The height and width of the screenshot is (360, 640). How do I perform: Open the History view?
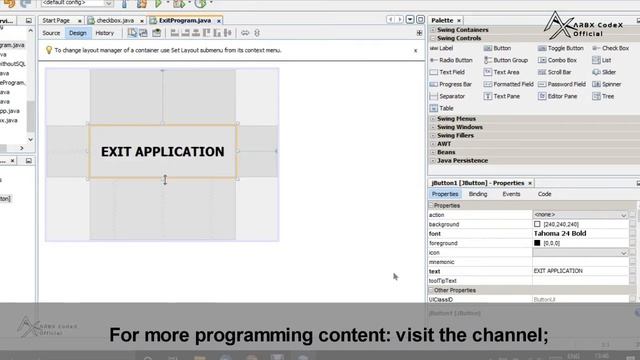[104, 33]
